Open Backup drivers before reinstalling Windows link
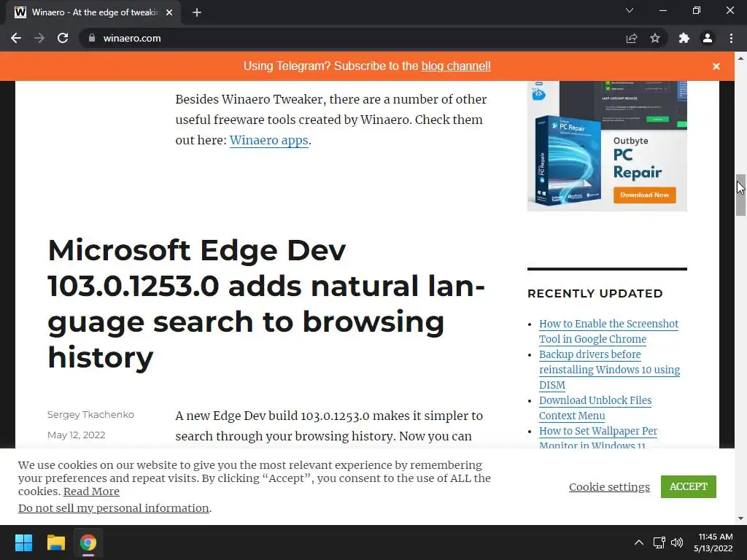 point(609,370)
